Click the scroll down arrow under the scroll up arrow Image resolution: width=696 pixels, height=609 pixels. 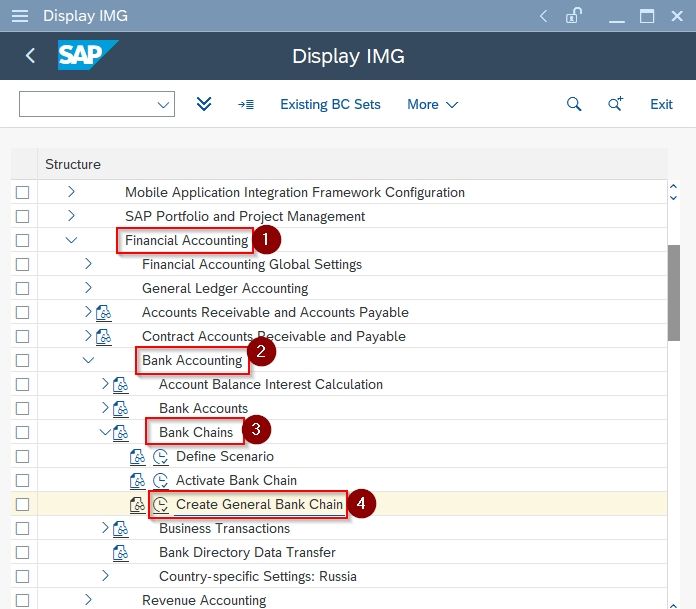[x=673, y=198]
